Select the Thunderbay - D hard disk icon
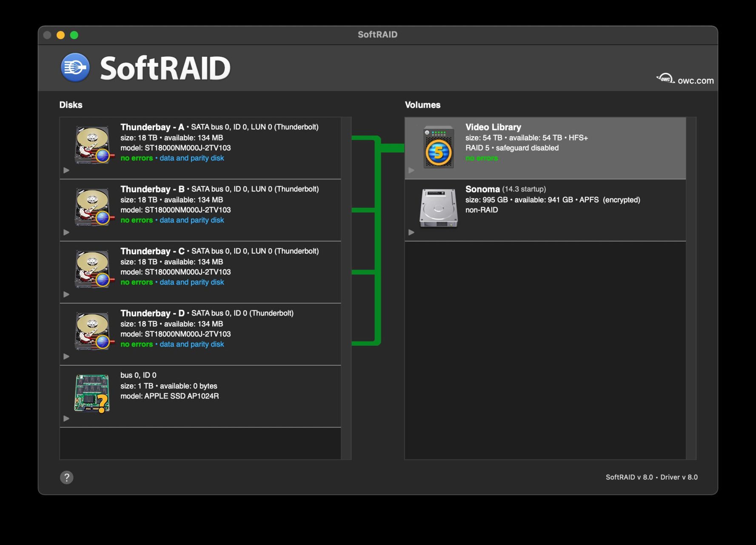This screenshot has width=756, height=545. [91, 330]
